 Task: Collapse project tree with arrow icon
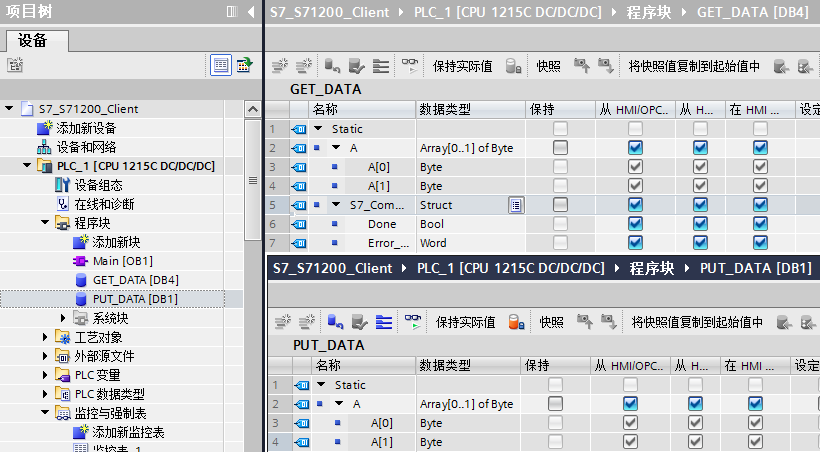(x=251, y=12)
